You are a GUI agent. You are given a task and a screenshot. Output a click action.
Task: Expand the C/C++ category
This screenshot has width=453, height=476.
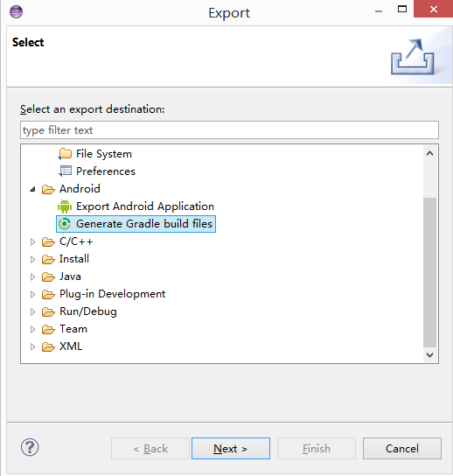point(32,242)
